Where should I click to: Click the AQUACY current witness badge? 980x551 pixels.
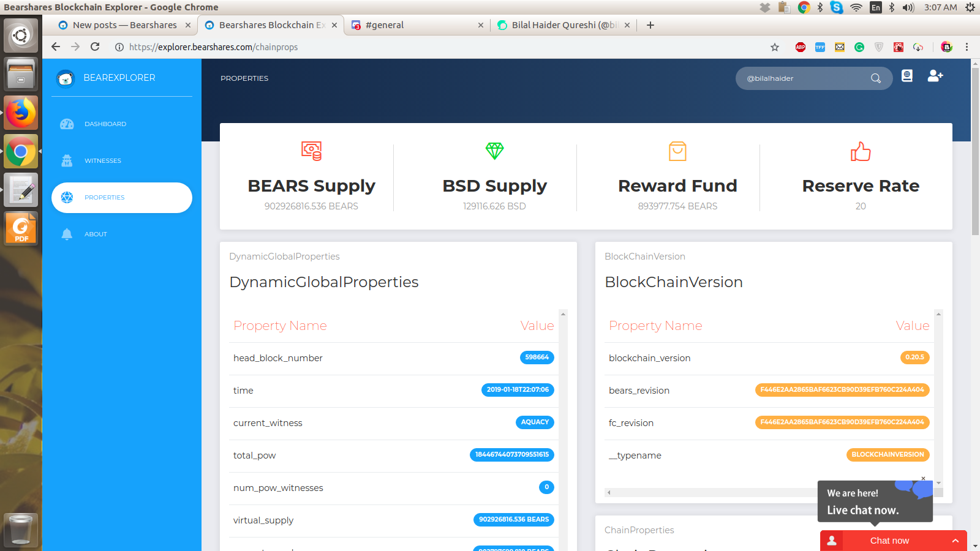(x=535, y=422)
